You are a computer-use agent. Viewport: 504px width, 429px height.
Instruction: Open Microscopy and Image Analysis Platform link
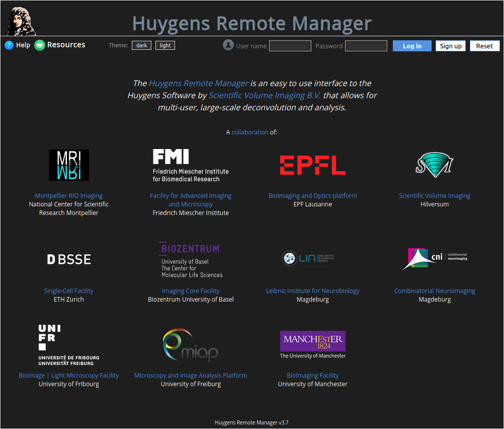click(x=191, y=376)
